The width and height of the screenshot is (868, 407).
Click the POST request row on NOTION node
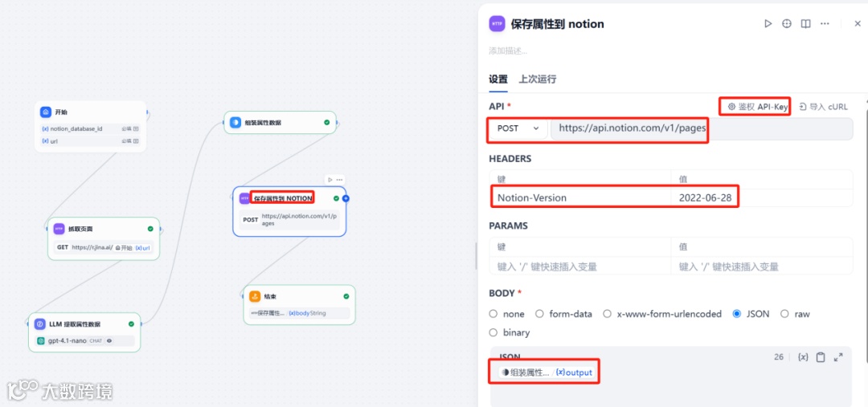[x=289, y=220]
